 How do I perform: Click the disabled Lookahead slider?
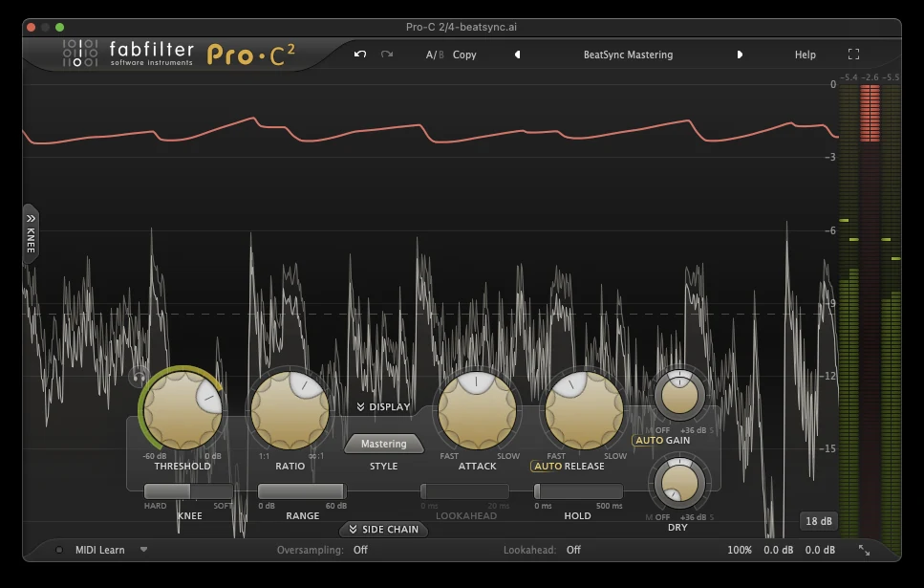point(465,491)
